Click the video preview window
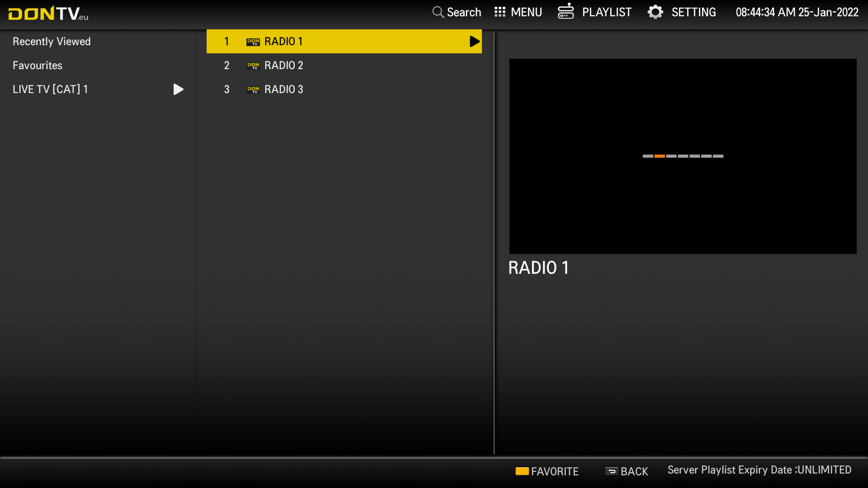Viewport: 868px width, 488px height. point(683,156)
